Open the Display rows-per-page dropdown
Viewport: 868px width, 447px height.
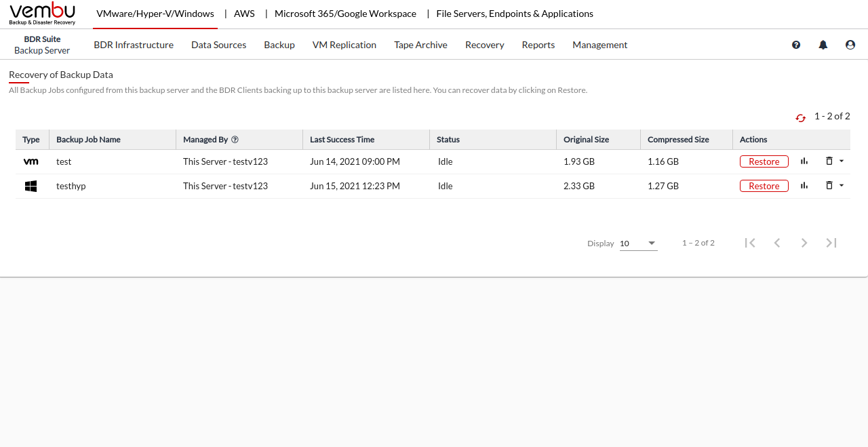[638, 244]
